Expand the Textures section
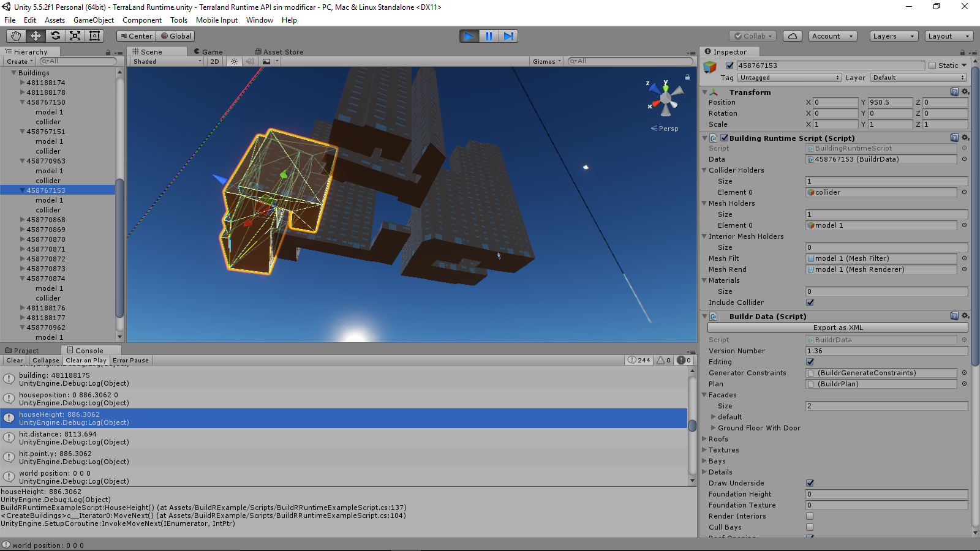The width and height of the screenshot is (980, 551). (704, 450)
